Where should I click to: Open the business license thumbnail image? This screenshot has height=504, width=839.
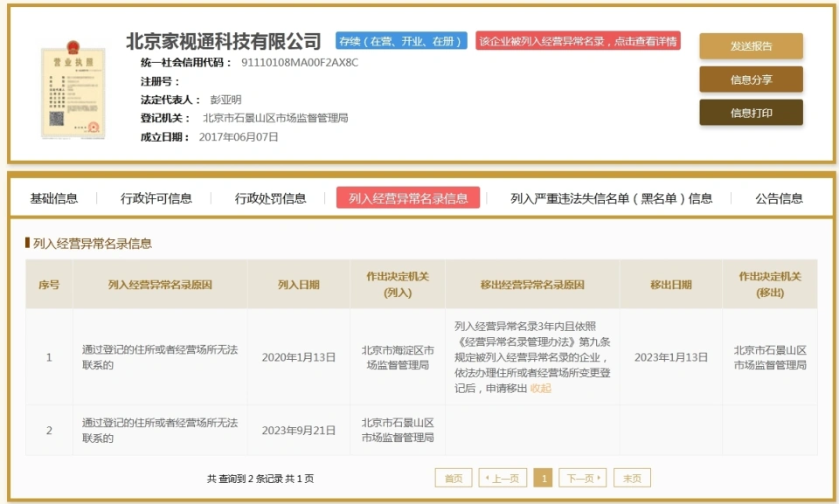pyautogui.click(x=73, y=89)
